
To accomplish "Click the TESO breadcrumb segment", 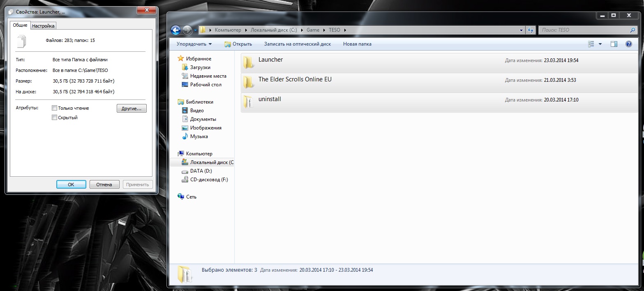I will pos(335,30).
